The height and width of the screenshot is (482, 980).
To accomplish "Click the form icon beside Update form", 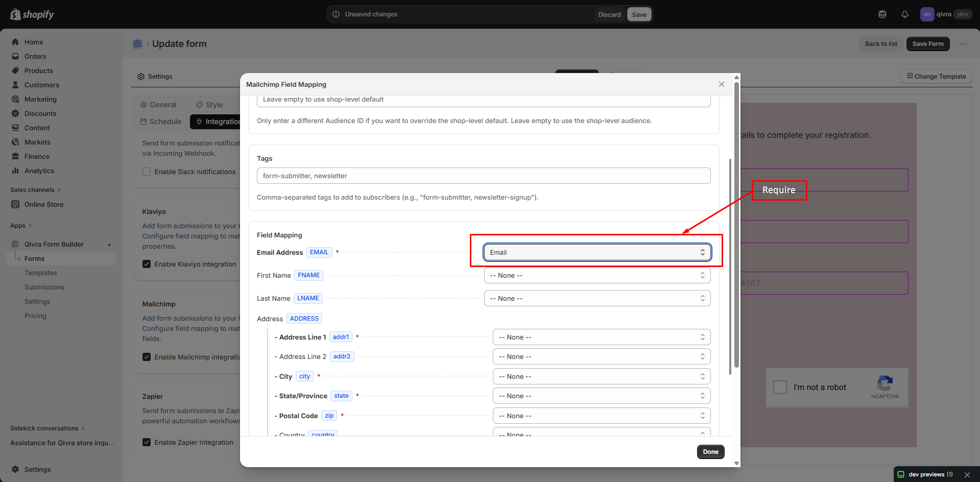I will tap(138, 44).
